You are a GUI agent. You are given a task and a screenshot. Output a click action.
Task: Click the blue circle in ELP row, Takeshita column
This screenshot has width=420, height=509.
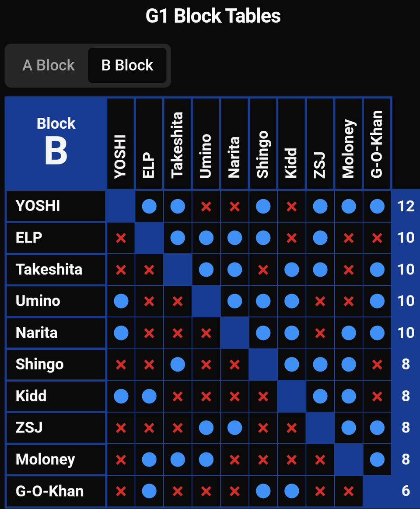(x=178, y=238)
